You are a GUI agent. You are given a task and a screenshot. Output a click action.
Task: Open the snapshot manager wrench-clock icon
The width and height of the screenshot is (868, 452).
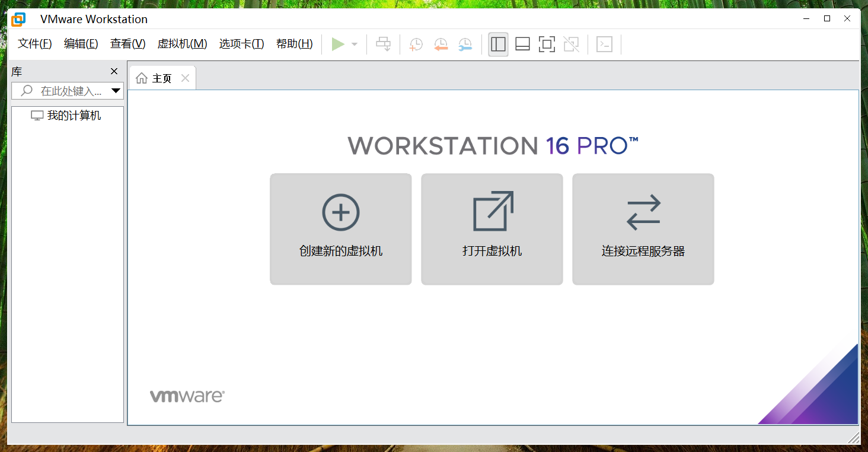pyautogui.click(x=465, y=44)
